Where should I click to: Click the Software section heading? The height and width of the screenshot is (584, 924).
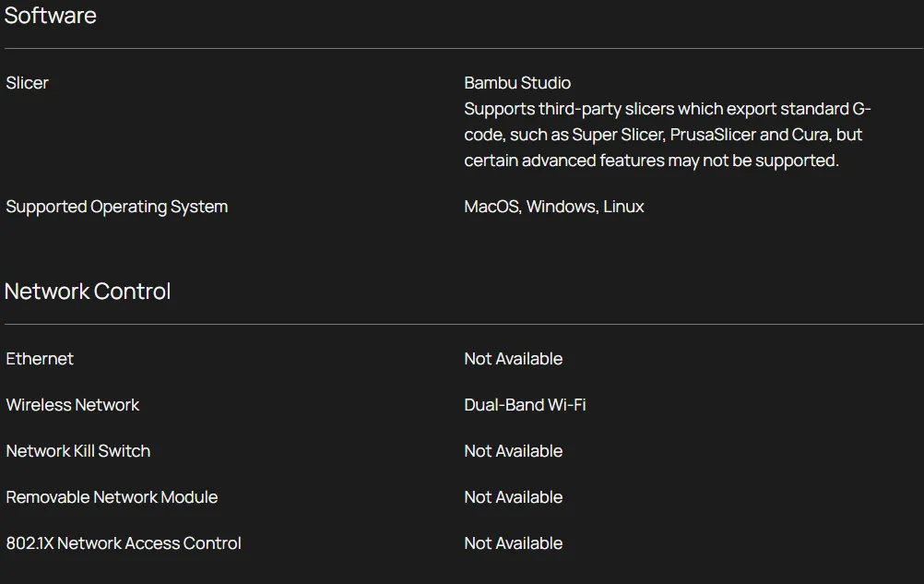[x=51, y=16]
